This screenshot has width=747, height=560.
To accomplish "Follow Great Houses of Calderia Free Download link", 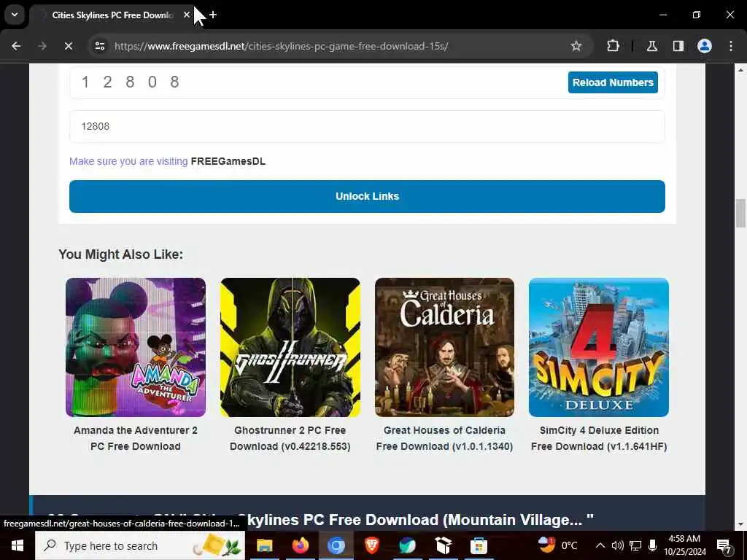I will pos(444,438).
